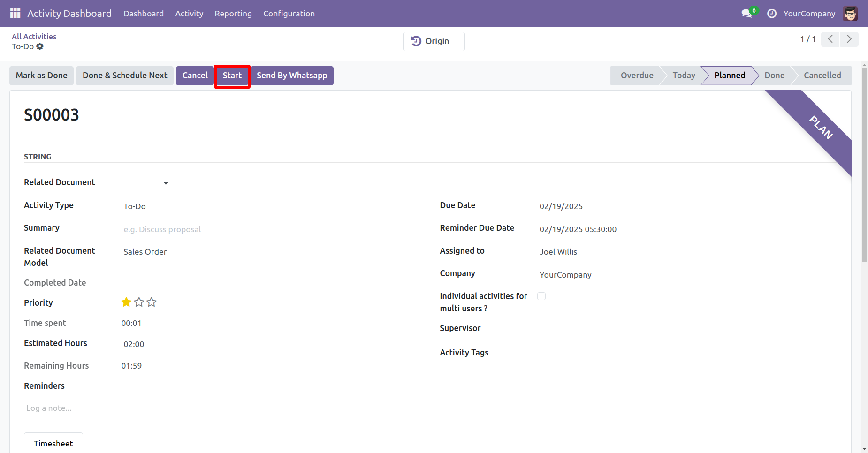Viewport: 868px width, 453px height.
Task: Click the Sales Order model value
Action: click(x=145, y=252)
